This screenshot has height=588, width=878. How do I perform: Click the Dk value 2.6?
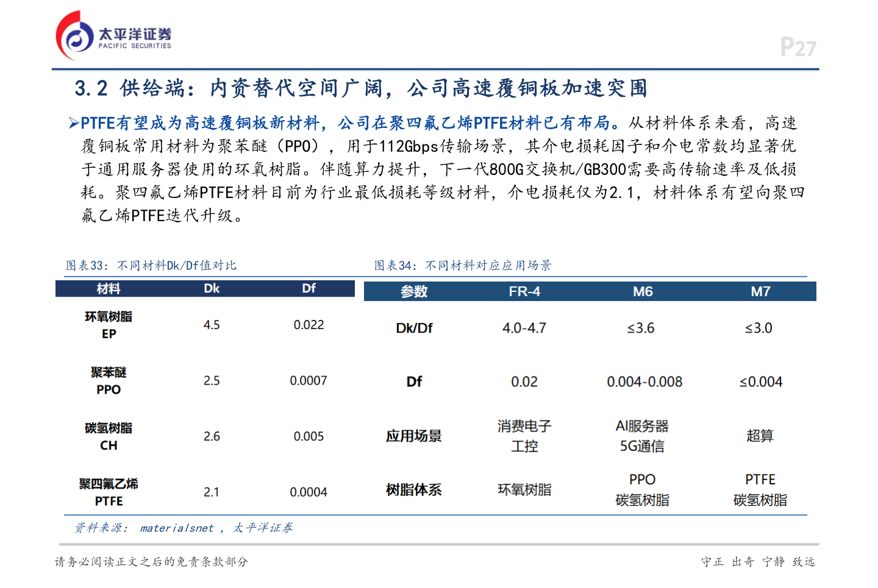click(212, 436)
